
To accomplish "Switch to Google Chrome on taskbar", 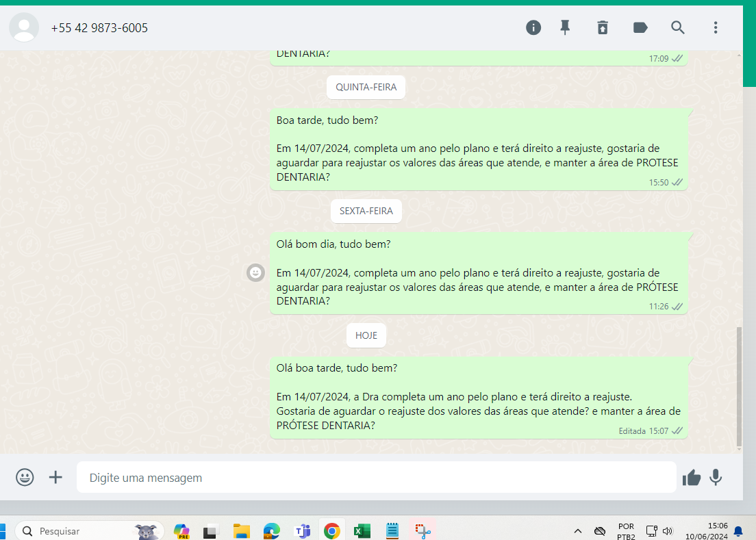I will tap(331, 531).
